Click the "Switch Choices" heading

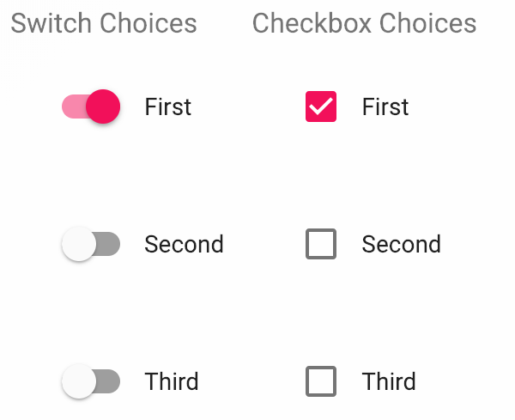tap(104, 23)
